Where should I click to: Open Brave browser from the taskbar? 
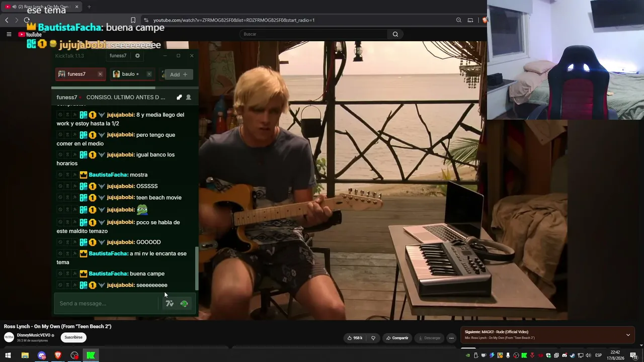coord(58,355)
